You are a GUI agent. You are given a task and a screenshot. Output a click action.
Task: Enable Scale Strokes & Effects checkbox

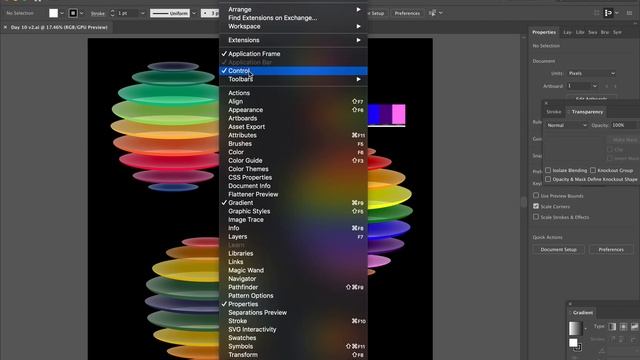[x=536, y=217]
